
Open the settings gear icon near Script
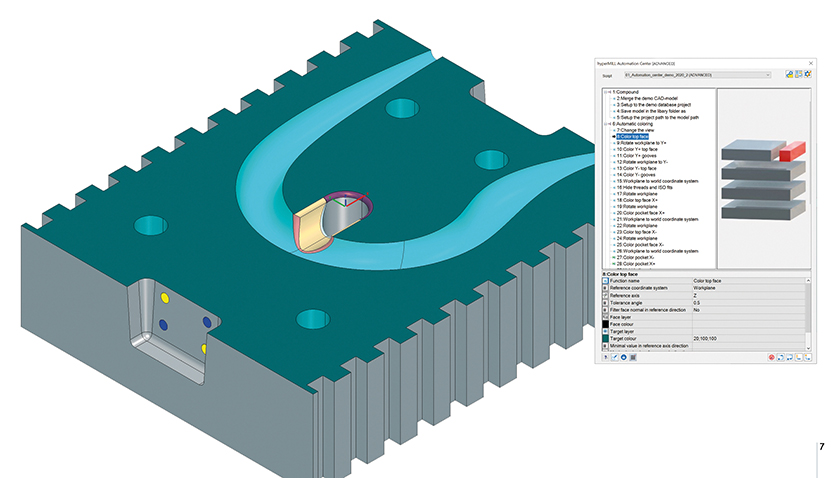pyautogui.click(x=806, y=74)
